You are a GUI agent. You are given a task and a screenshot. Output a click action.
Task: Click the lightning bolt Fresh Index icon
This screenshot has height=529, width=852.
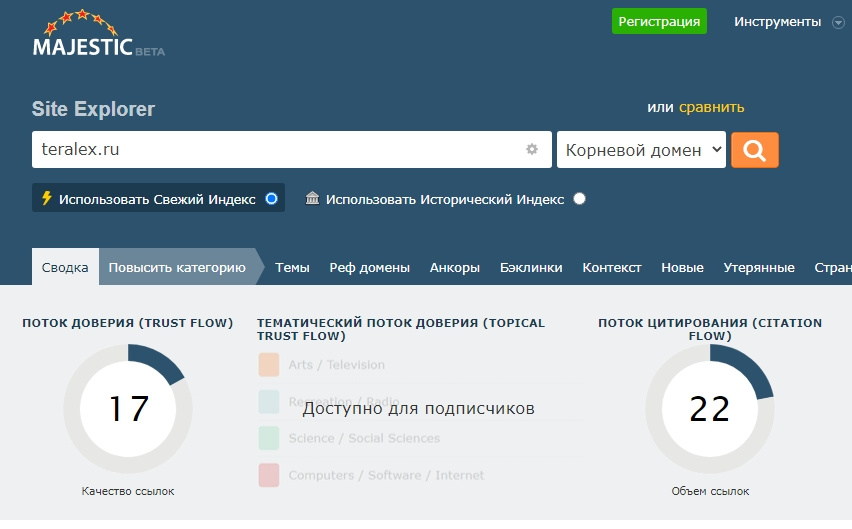[47, 198]
